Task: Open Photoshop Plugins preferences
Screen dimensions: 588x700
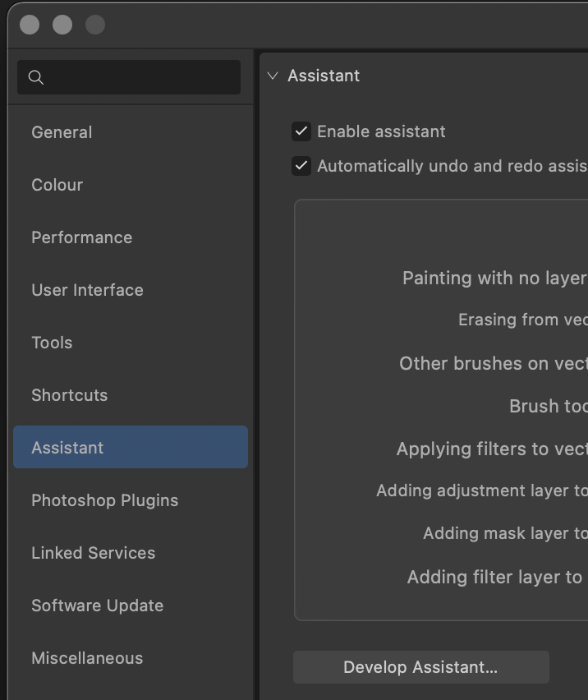Action: [104, 500]
